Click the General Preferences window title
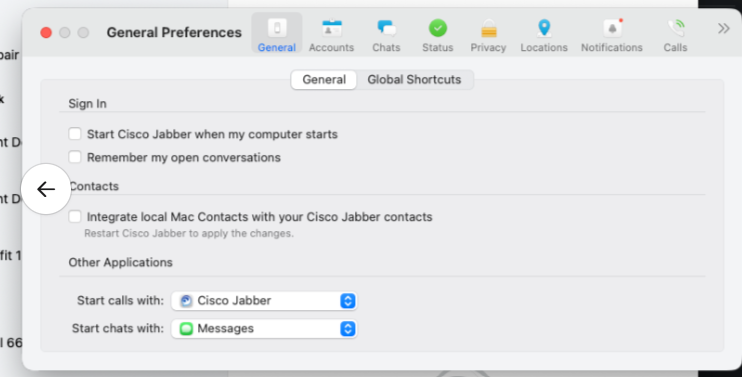742x377 pixels. [174, 32]
